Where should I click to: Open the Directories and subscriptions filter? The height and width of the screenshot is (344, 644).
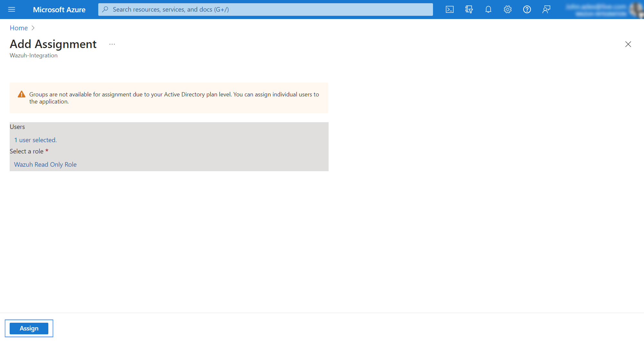[x=469, y=9]
